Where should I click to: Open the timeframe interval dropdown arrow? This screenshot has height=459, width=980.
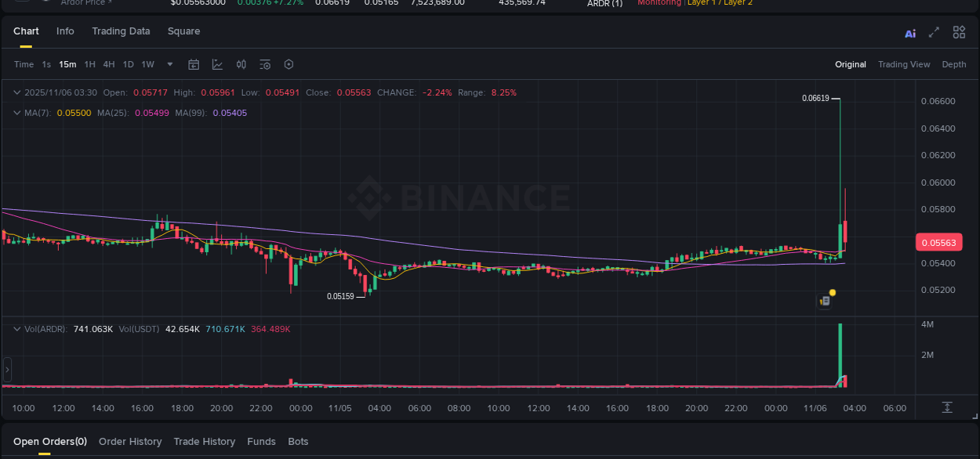point(169,64)
